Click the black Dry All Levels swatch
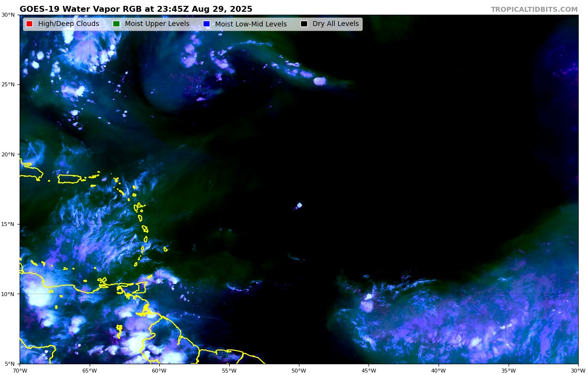588x375 pixels. click(x=304, y=24)
